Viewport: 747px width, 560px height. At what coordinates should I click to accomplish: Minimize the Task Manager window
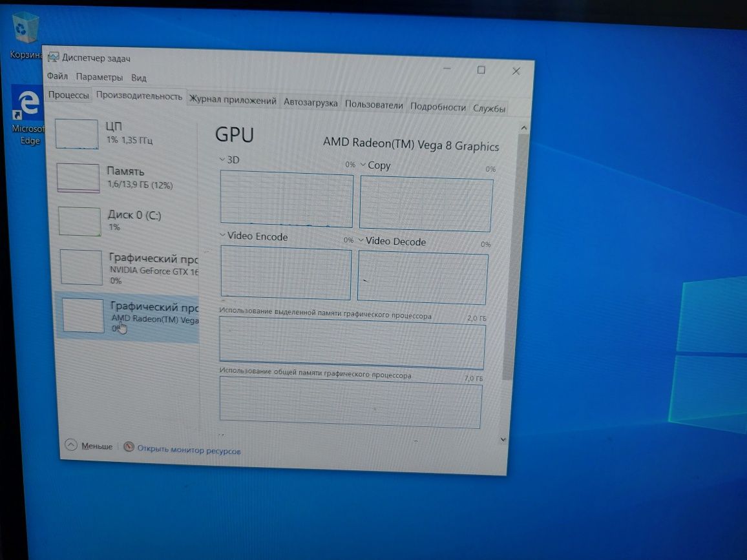click(447, 68)
